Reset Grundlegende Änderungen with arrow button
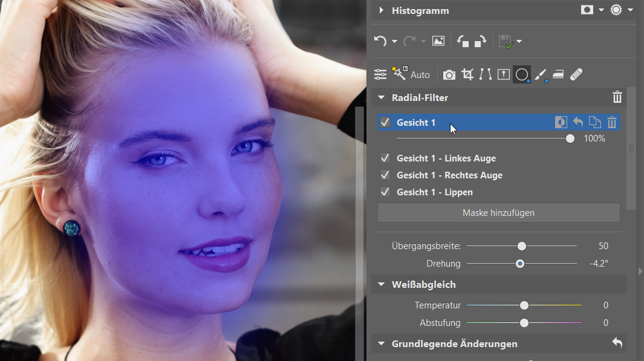This screenshot has height=361, width=644. 617,343
